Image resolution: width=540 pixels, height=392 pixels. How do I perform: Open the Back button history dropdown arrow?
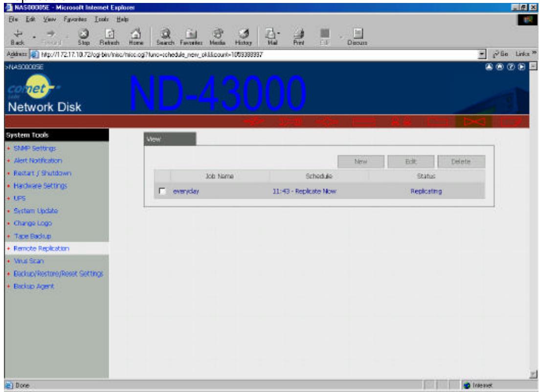click(34, 37)
